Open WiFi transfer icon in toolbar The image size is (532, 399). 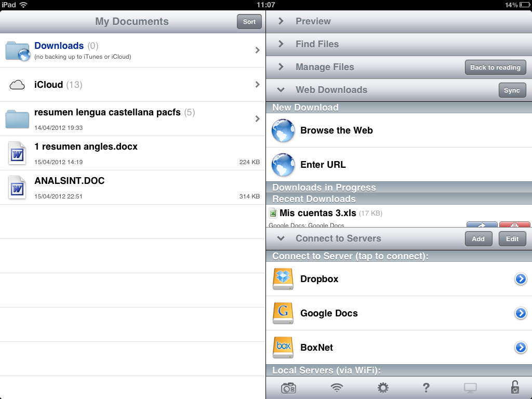(337, 388)
